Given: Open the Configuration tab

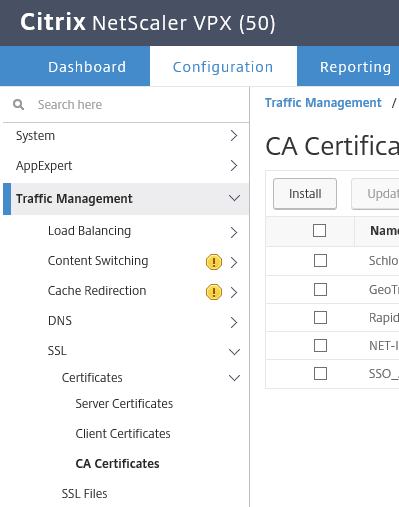Looking at the screenshot, I should pos(223,67).
